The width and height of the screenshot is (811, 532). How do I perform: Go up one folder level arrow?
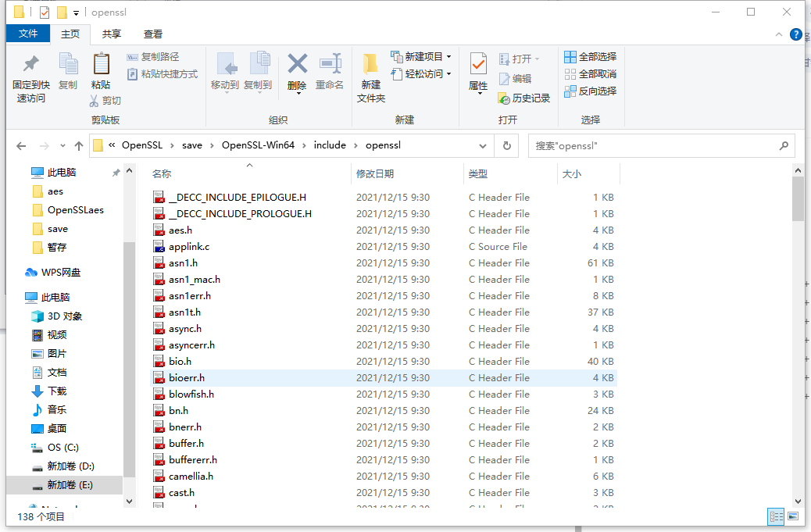point(79,146)
